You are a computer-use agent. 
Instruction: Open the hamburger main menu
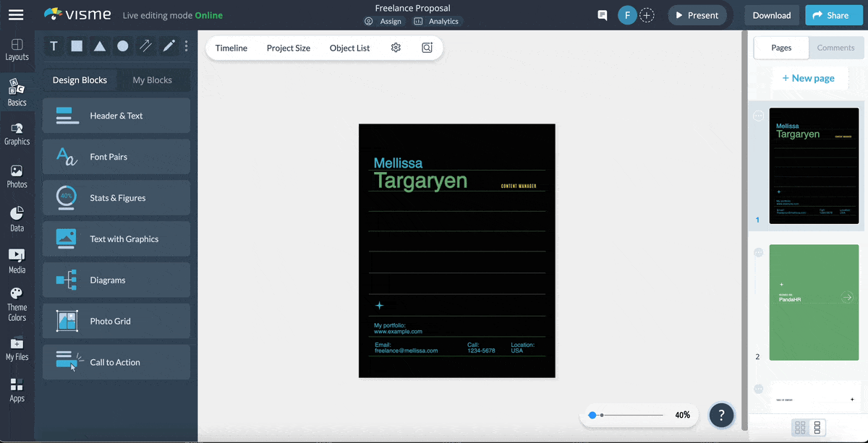click(16, 15)
